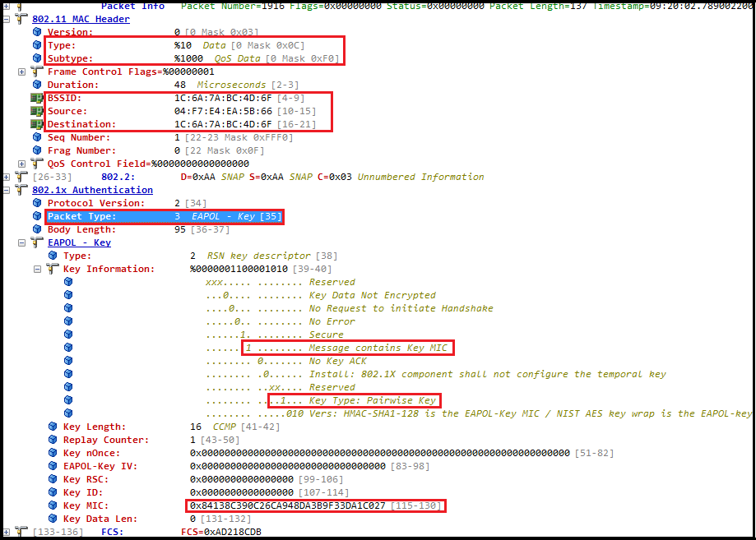Click the Destination address icon

click(x=37, y=124)
